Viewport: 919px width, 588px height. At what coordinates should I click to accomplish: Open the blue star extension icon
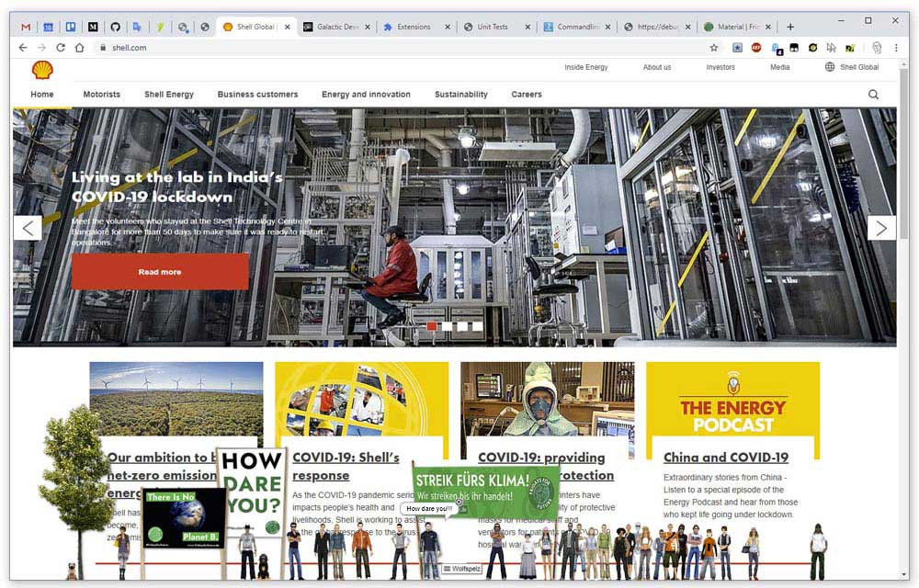(x=737, y=48)
